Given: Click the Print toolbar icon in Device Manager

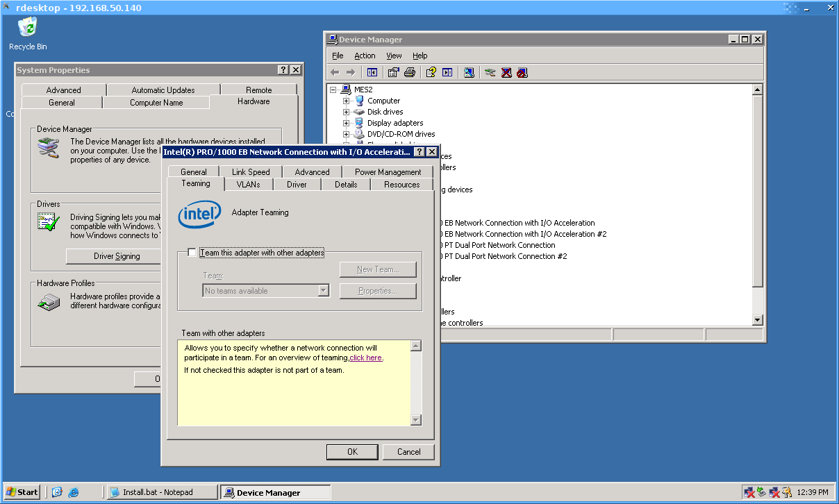Looking at the screenshot, I should [x=410, y=72].
